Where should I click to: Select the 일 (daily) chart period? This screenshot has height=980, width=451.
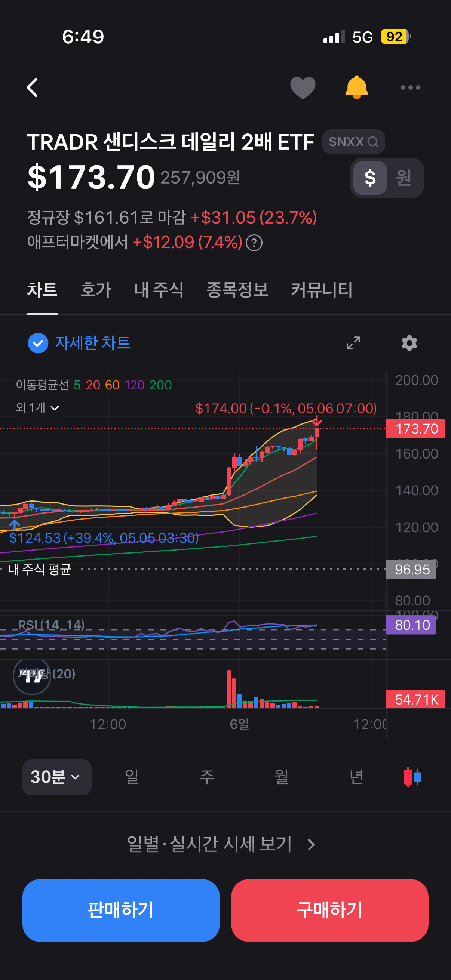[x=132, y=777]
